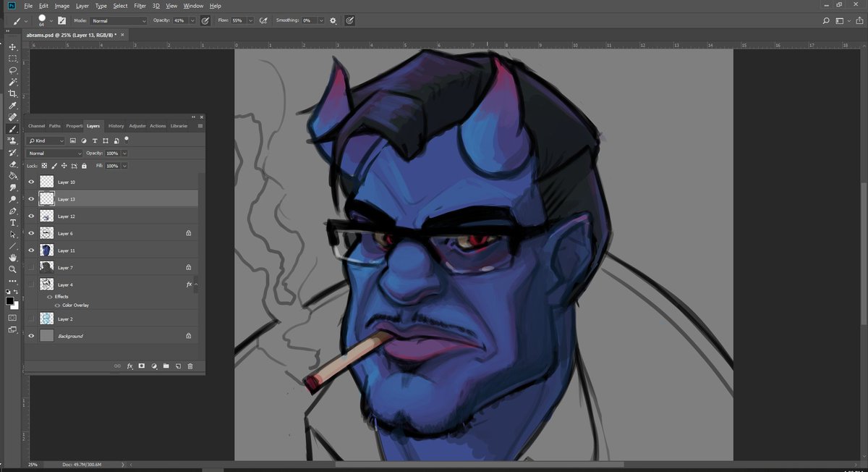
Task: Create a new adjustment layer
Action: tap(154, 366)
